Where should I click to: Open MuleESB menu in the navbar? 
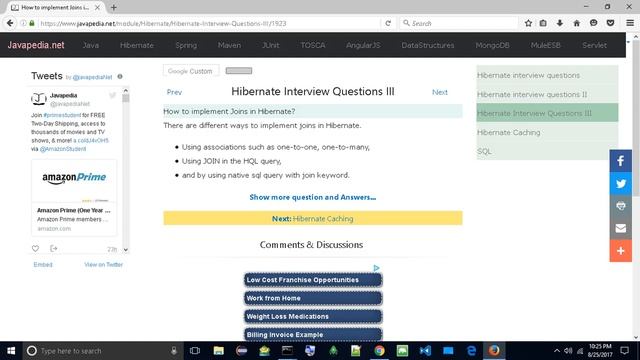tap(546, 45)
